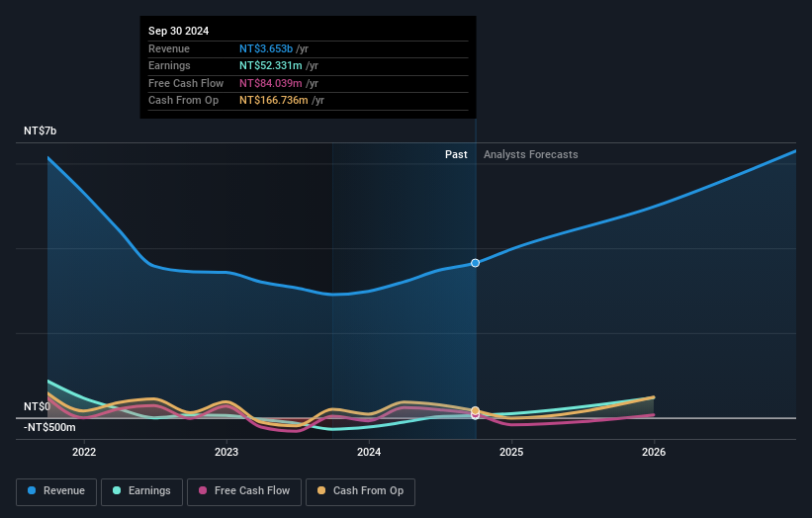The width and height of the screenshot is (812, 518).
Task: Click the NT$166.736m cash from op value
Action: (x=274, y=101)
